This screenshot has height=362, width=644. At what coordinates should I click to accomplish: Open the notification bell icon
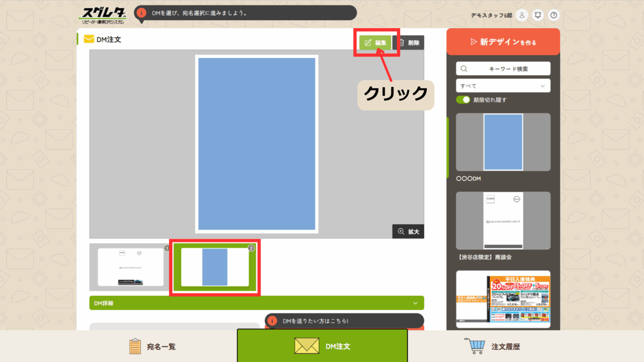[x=538, y=15]
